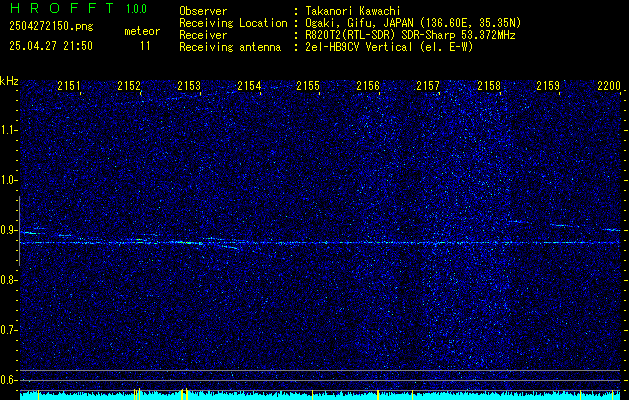629x400 pixels.
Task: Click the 2154 time axis label
Action: [249, 85]
